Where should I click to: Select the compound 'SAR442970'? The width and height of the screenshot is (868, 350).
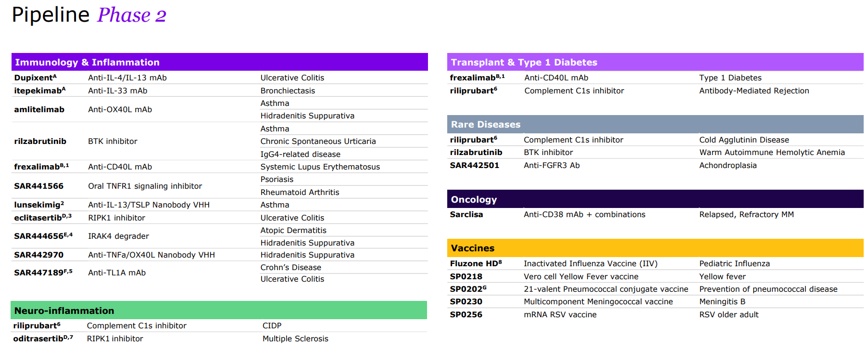tap(39, 255)
